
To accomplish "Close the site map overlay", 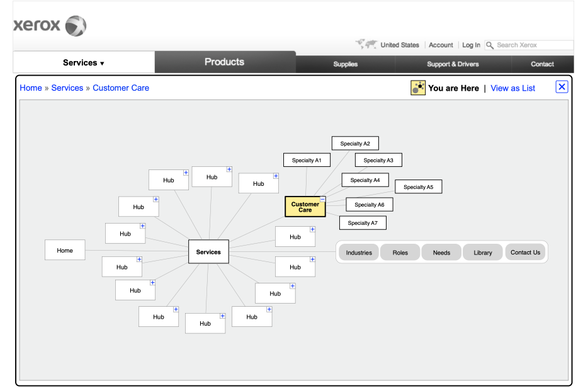I will (562, 87).
